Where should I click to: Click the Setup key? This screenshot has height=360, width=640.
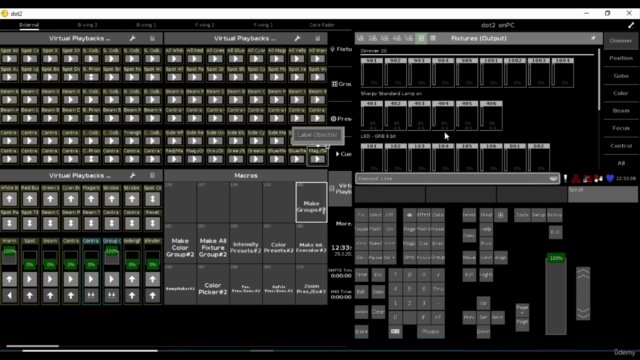click(x=538, y=215)
